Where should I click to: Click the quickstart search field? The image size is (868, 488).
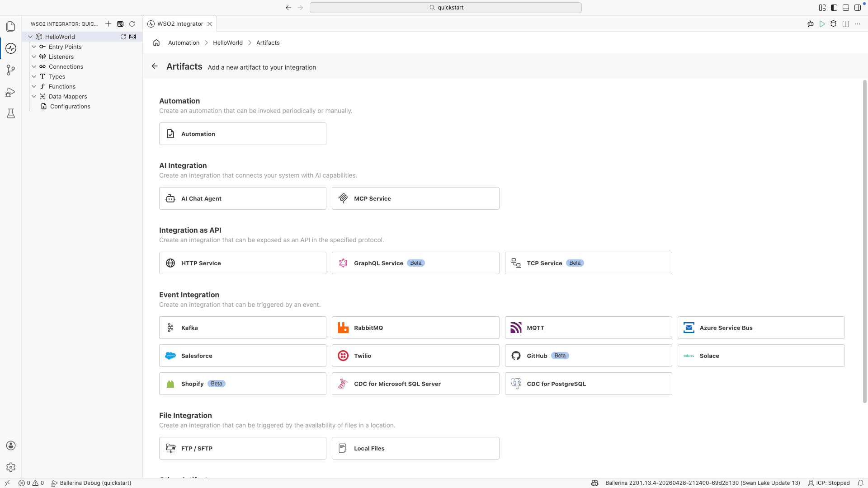point(445,8)
